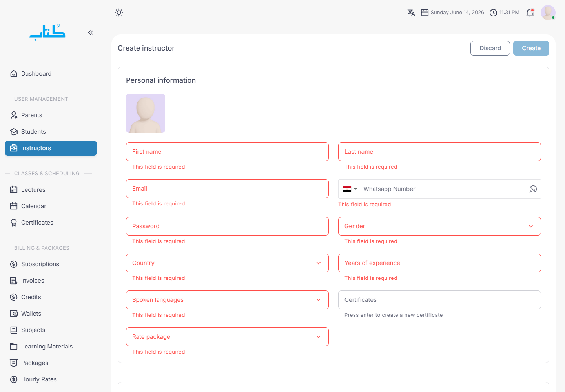Click the Learning Materials folder icon
565x392 pixels.
(x=14, y=347)
